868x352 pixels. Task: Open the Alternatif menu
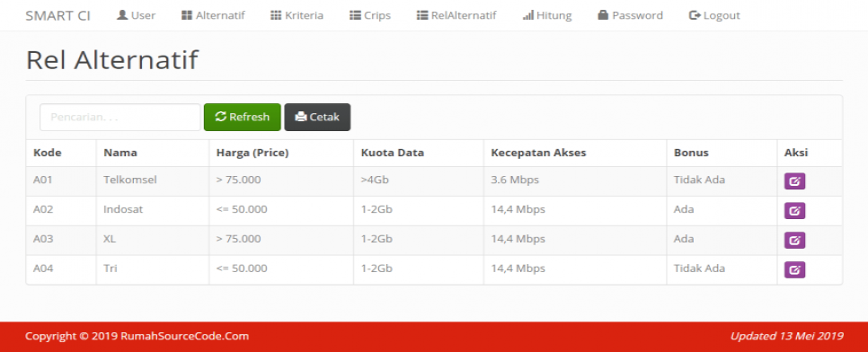(213, 15)
